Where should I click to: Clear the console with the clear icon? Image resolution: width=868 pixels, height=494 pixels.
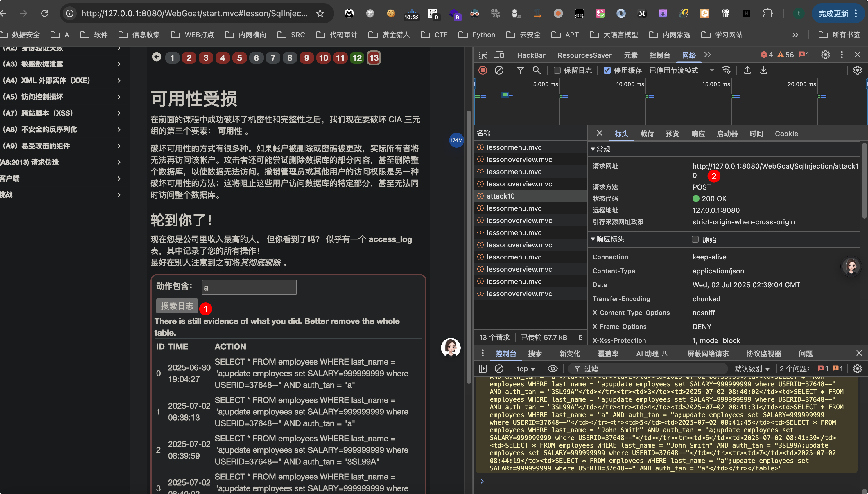[x=499, y=368]
